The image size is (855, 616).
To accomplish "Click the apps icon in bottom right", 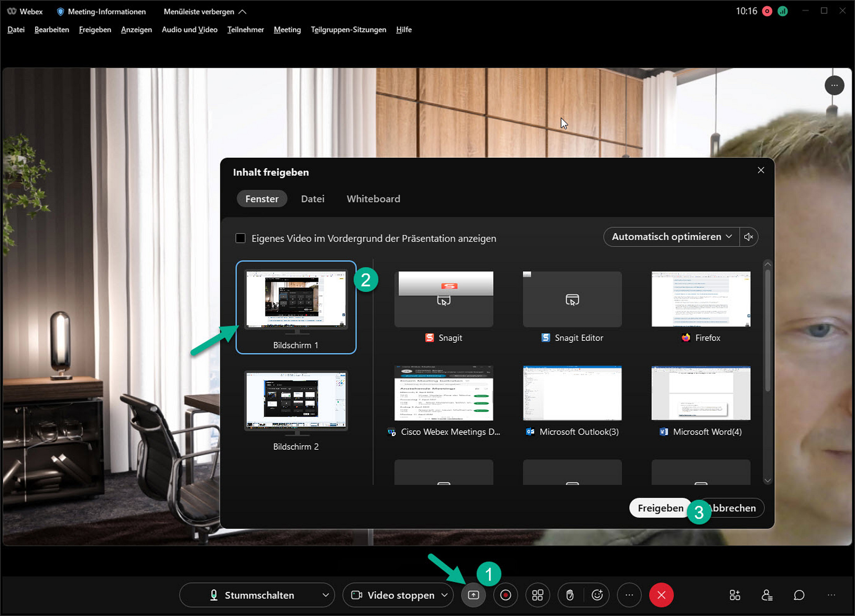I will (735, 595).
